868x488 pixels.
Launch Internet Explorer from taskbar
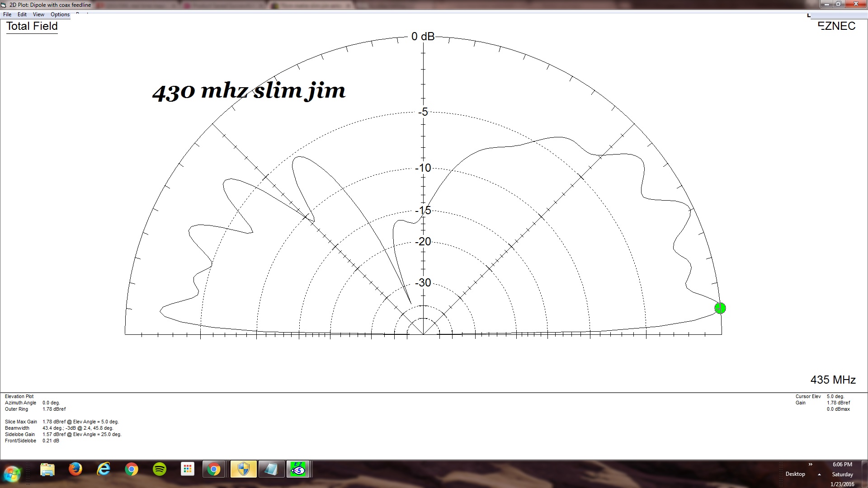(104, 469)
